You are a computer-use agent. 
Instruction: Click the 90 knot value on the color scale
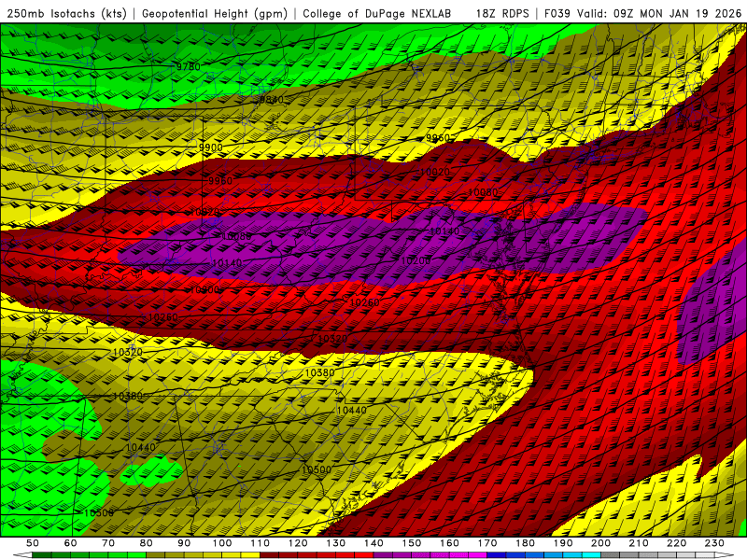[184, 543]
